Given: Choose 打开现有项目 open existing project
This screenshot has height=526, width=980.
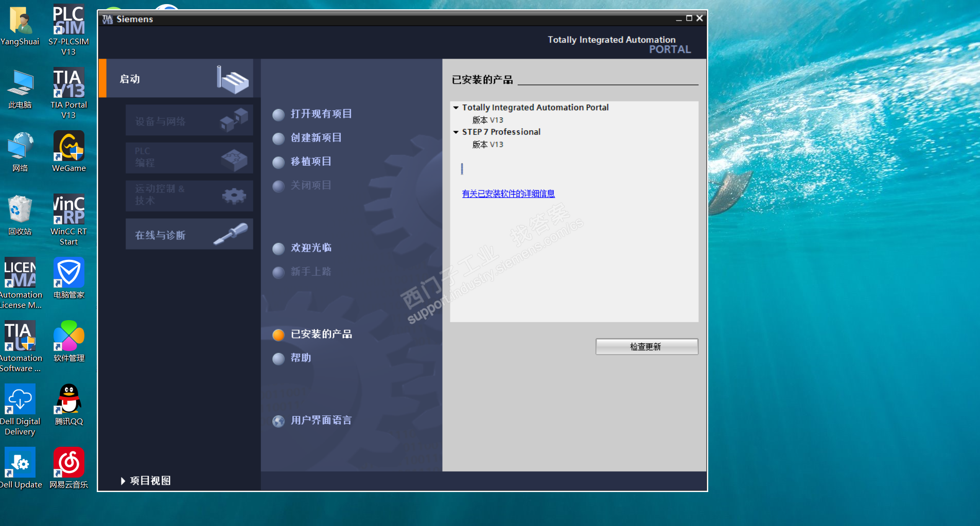Looking at the screenshot, I should [x=312, y=114].
